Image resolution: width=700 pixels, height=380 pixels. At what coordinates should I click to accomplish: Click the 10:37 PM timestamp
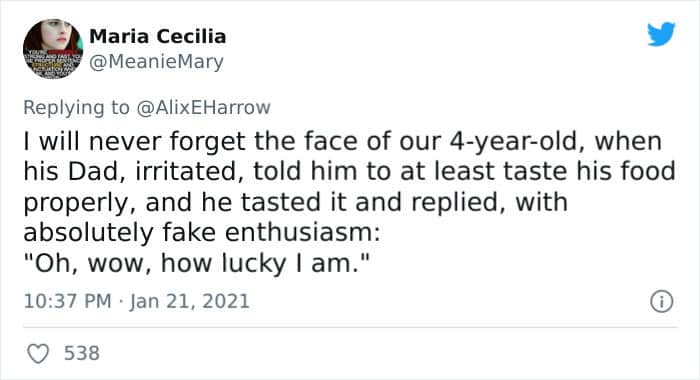coord(67,301)
